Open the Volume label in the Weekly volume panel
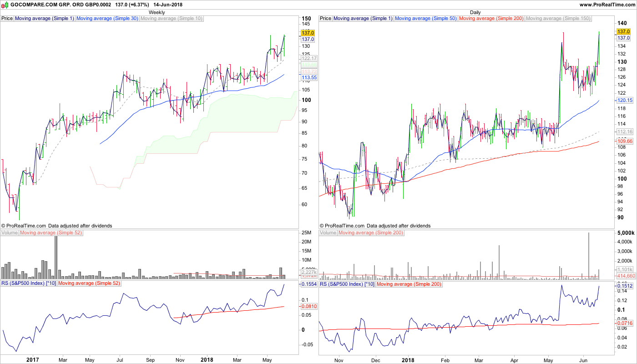 tap(10, 233)
